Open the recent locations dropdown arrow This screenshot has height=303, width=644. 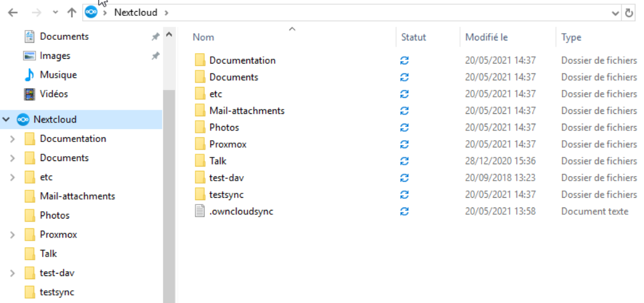tap(55, 12)
